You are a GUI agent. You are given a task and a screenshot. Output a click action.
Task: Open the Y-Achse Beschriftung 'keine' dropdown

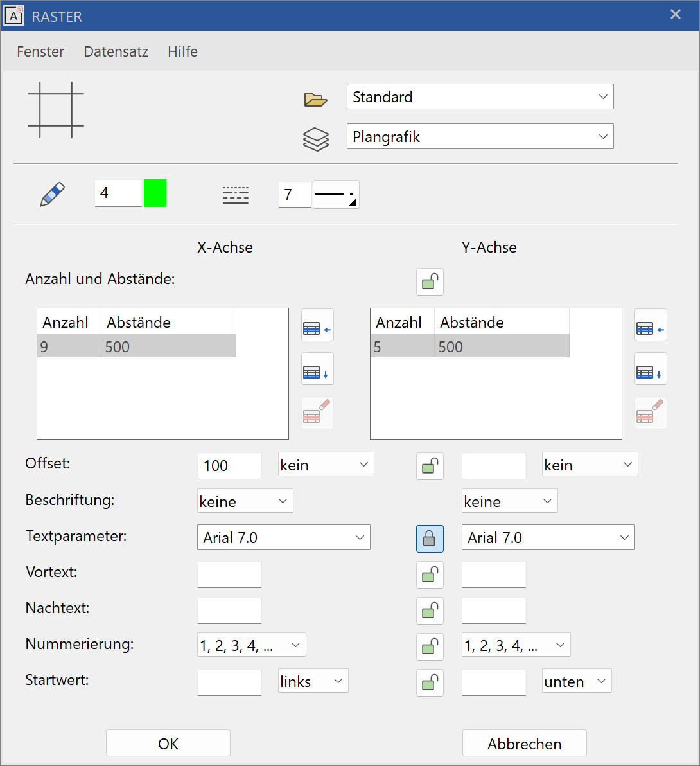pos(510,501)
